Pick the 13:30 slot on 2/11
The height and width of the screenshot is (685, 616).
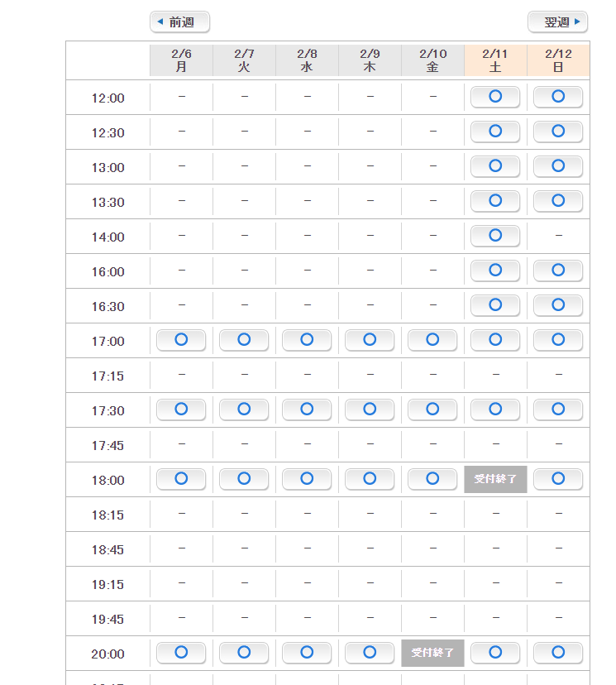pos(495,201)
